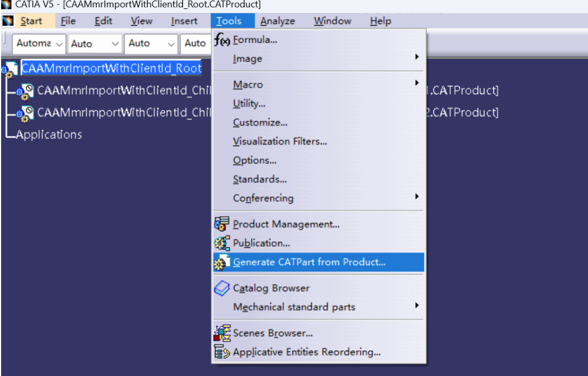Click the Product Management icon
The image size is (588, 376).
[x=222, y=224]
